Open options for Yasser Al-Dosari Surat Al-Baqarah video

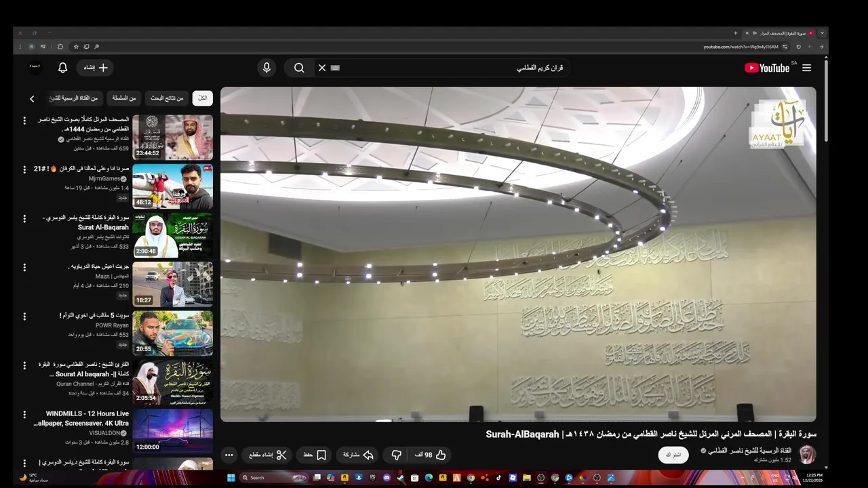coord(24,218)
